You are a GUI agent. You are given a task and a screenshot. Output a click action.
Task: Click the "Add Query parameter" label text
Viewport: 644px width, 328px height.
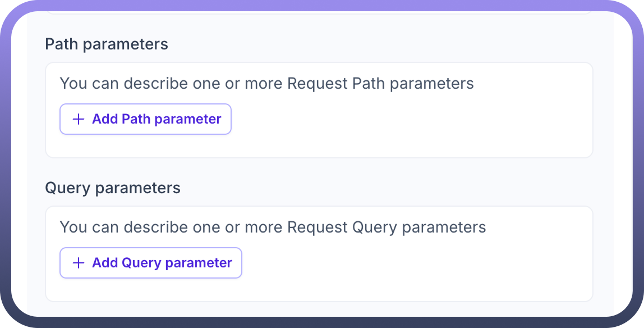click(162, 263)
